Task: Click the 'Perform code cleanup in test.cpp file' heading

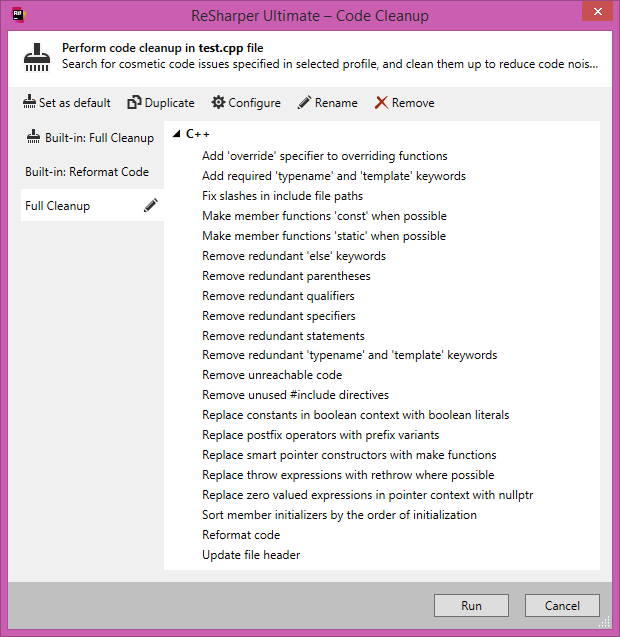Action: 163,48
